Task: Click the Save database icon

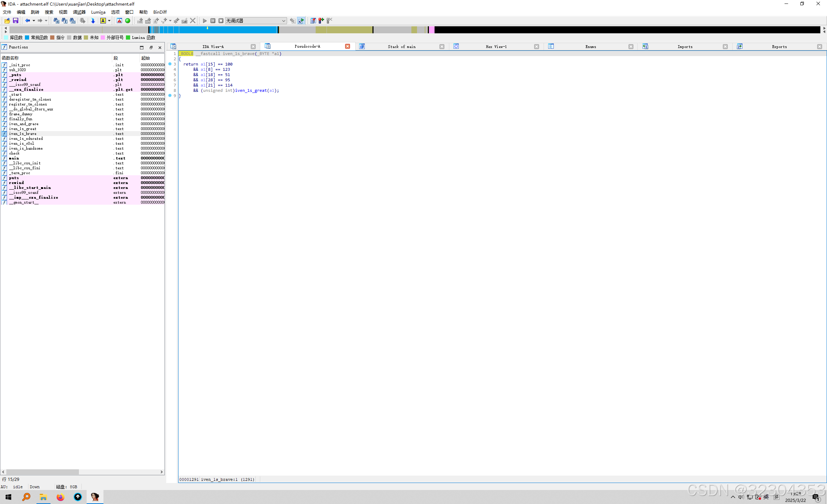Action: (x=15, y=21)
